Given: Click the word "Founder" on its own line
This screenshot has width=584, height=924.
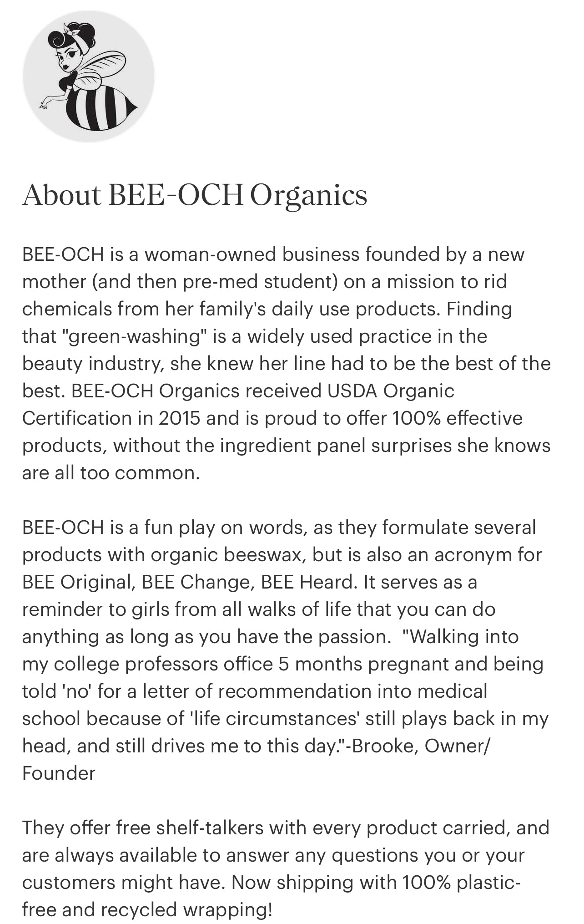Looking at the screenshot, I should pyautogui.click(x=59, y=773).
